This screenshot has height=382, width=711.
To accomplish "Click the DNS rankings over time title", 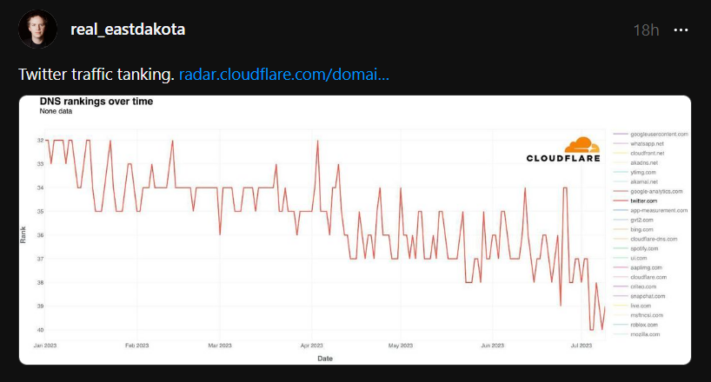I will 96,102.
